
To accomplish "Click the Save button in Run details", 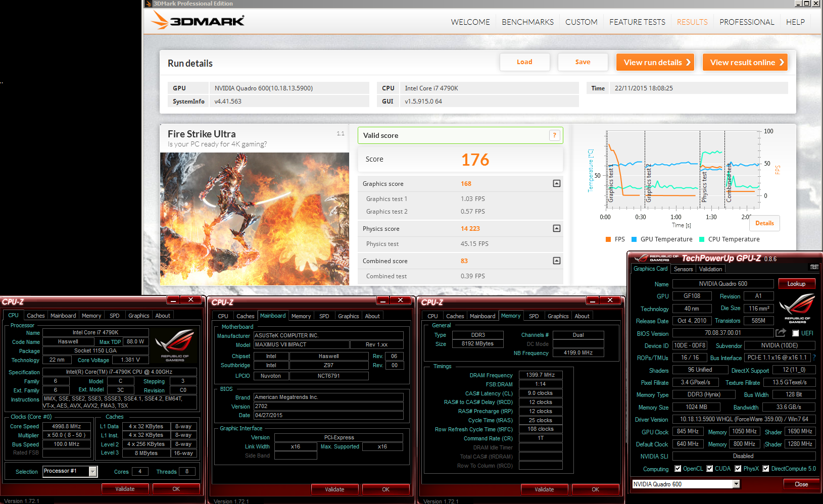I will 583,62.
